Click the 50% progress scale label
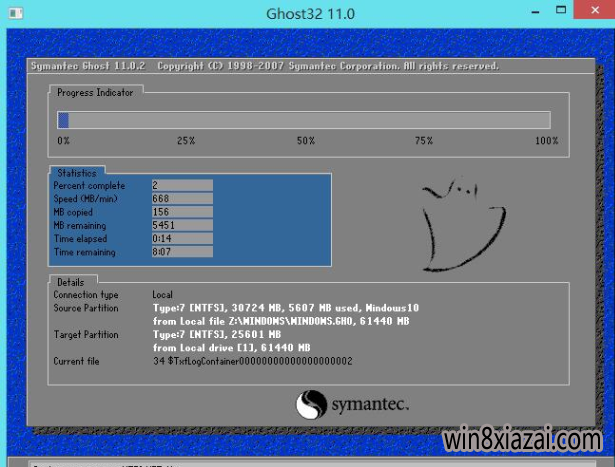This screenshot has height=467, width=615. [306, 141]
